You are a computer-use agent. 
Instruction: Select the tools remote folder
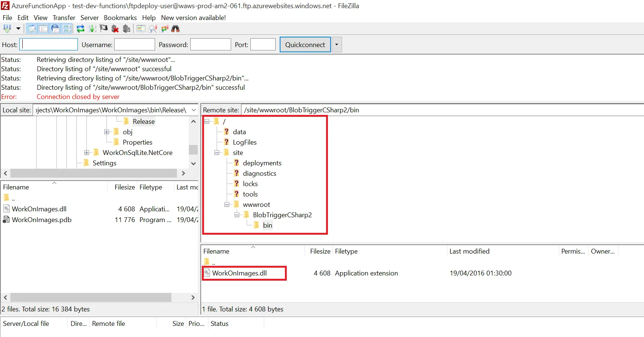[x=250, y=194]
